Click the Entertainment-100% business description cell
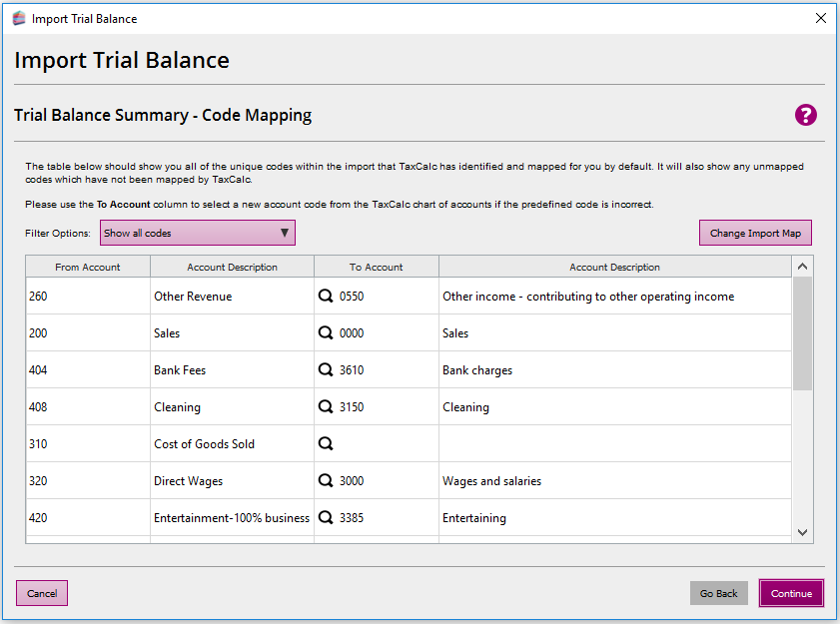 point(232,517)
